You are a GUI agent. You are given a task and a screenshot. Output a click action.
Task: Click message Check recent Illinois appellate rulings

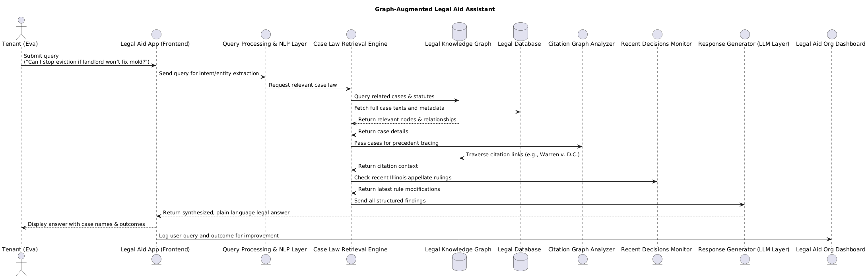pyautogui.click(x=403, y=178)
